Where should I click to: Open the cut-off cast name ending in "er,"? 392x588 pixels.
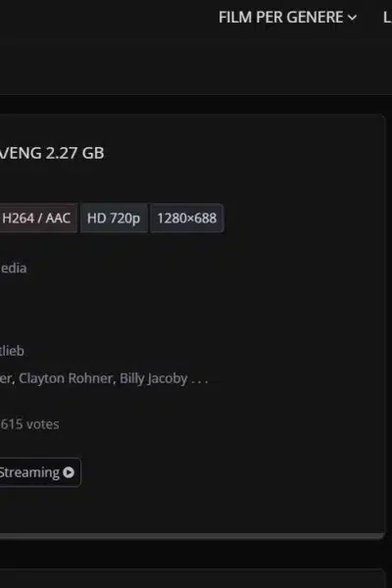[8, 378]
